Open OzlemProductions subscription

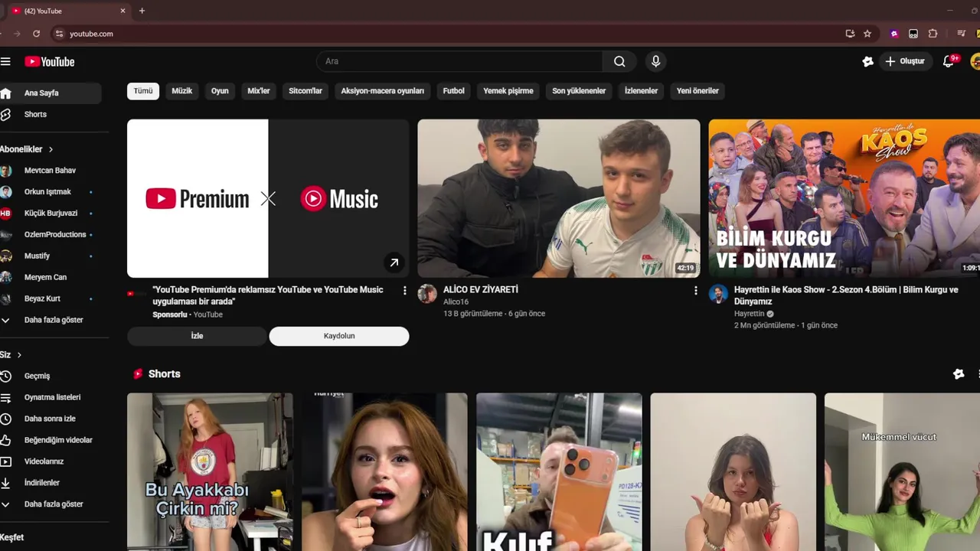point(55,235)
